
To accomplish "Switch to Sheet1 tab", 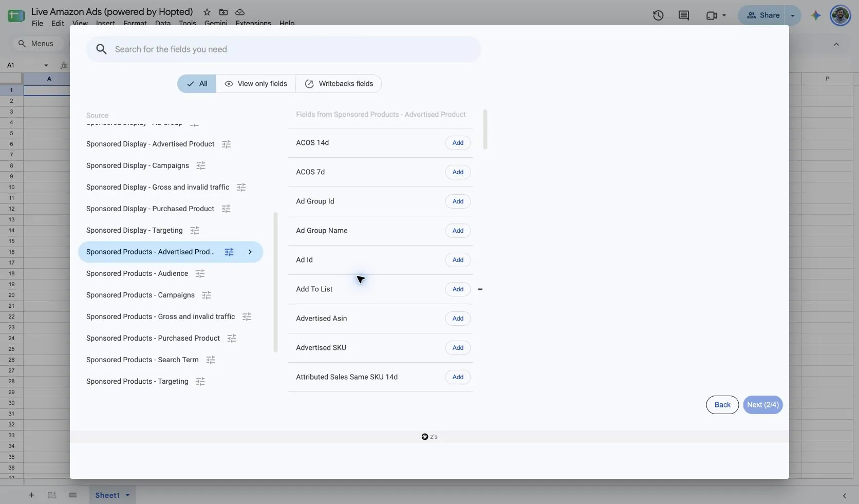I will (107, 495).
